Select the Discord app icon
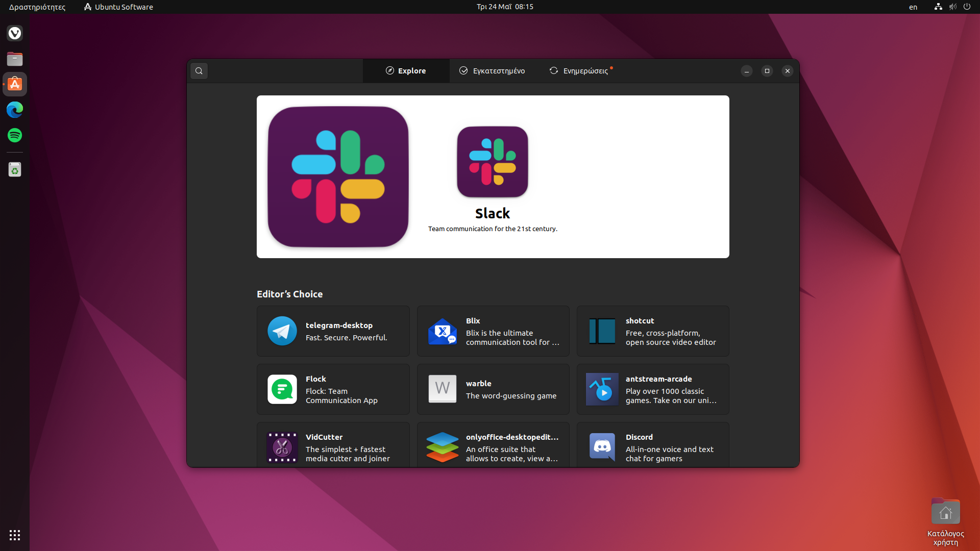The height and width of the screenshot is (551, 980). coord(602,447)
